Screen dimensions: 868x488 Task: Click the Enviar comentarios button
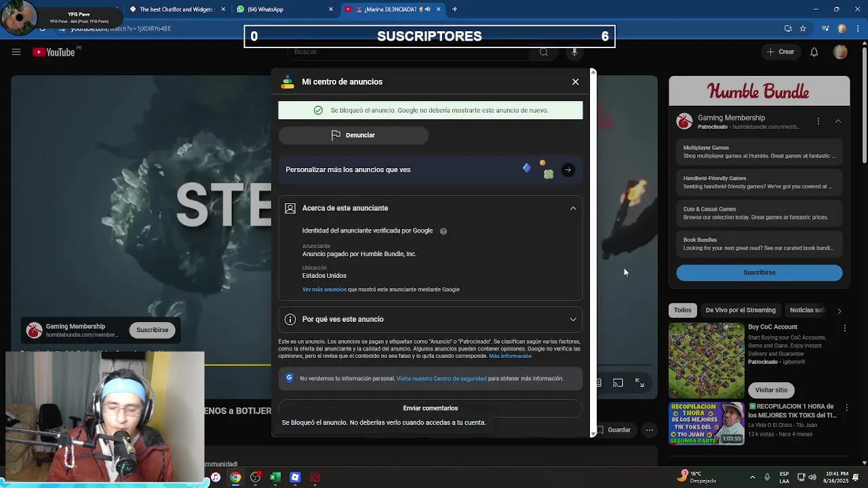point(430,408)
